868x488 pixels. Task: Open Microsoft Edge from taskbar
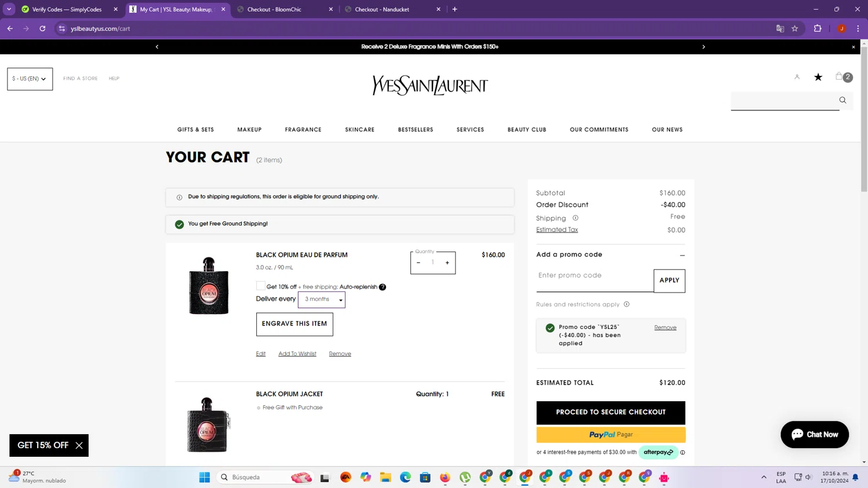pos(405,477)
